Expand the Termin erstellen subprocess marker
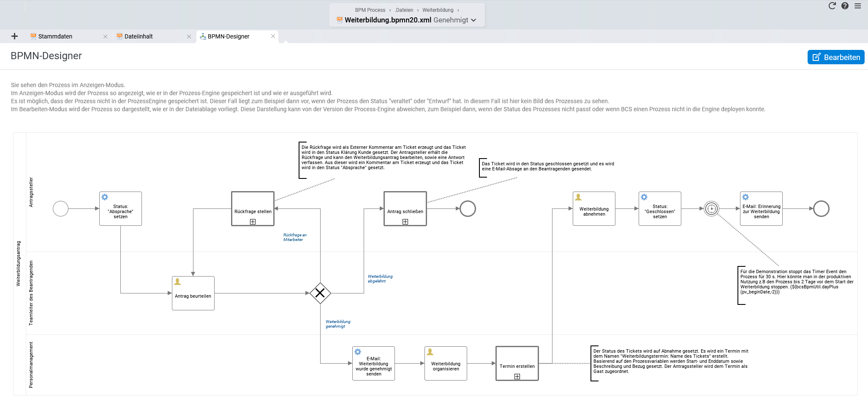The image size is (868, 400). pos(517,376)
